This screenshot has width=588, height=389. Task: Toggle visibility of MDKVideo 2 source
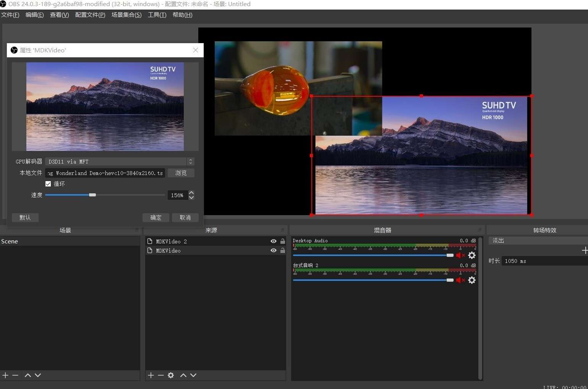[274, 241]
